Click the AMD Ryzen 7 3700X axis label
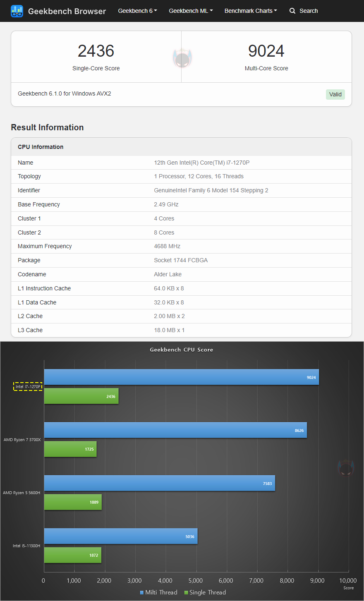This screenshot has height=601, width=364. tap(22, 440)
